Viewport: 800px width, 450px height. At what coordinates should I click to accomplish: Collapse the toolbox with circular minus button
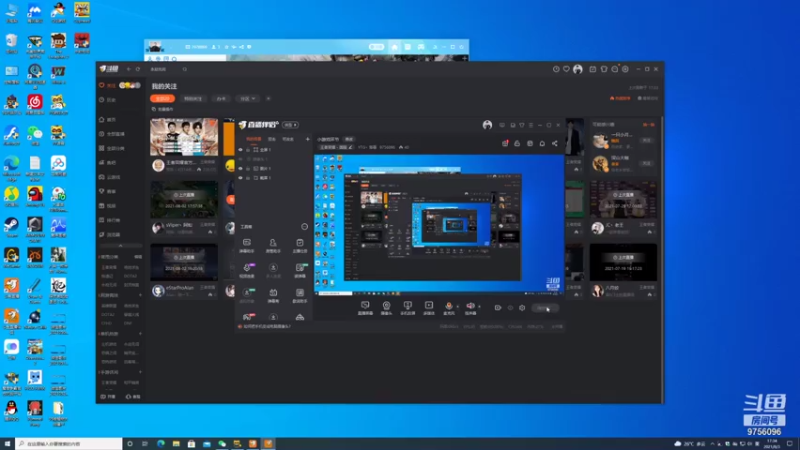305,227
